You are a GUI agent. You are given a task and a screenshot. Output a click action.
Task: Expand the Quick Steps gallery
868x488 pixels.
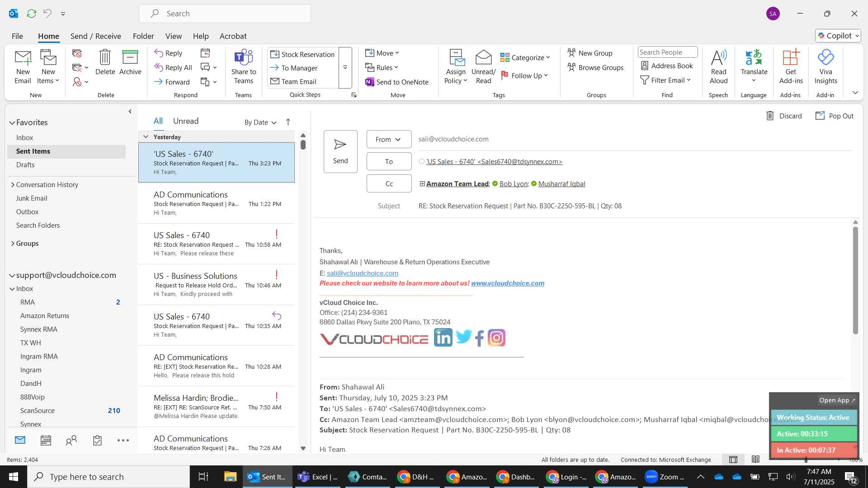345,67
